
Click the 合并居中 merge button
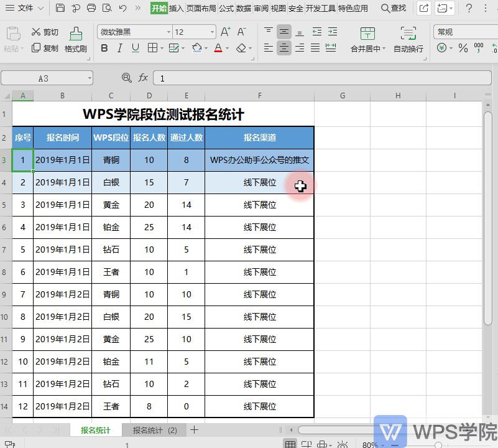368,39
